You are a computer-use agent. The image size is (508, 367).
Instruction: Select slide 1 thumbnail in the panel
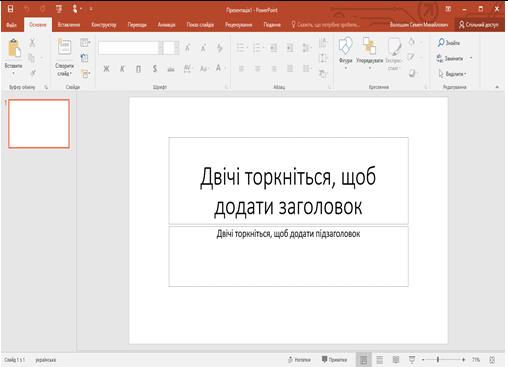tap(39, 124)
